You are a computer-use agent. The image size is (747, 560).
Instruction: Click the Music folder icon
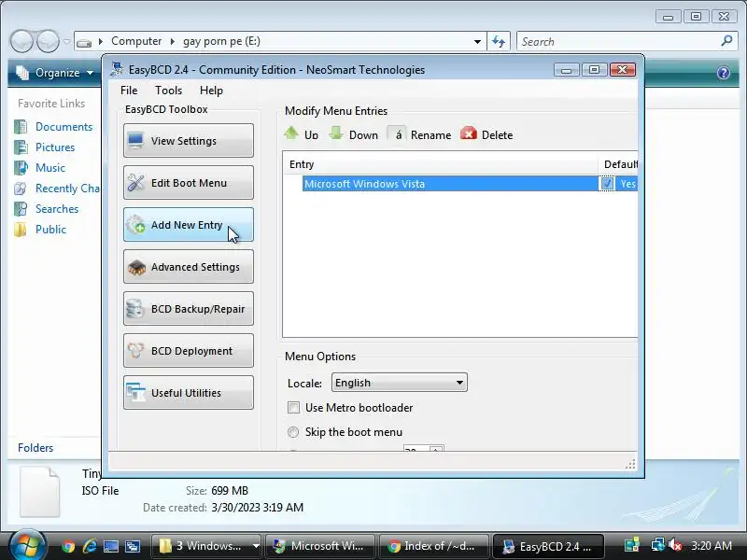pyautogui.click(x=21, y=168)
